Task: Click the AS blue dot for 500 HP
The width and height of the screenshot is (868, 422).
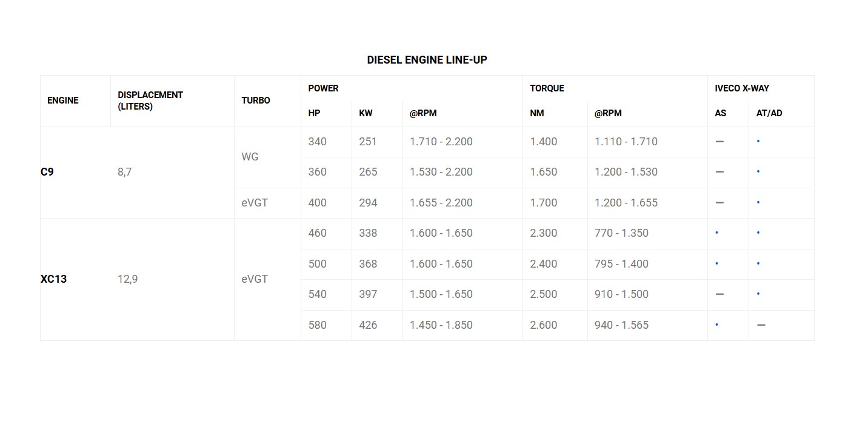Action: point(716,264)
